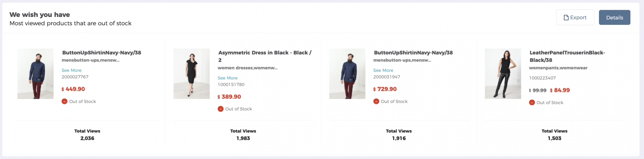Open thumbnail of shirt priced $729.90

coord(347,74)
